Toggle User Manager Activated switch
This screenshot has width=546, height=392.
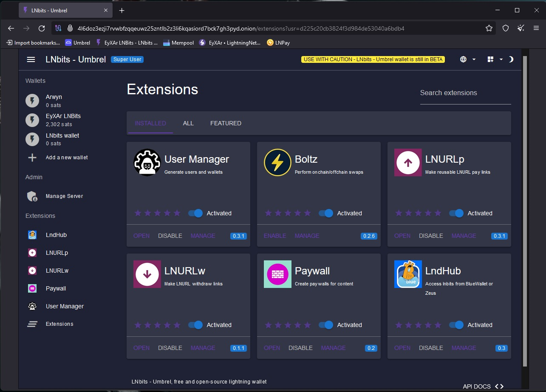coord(195,213)
